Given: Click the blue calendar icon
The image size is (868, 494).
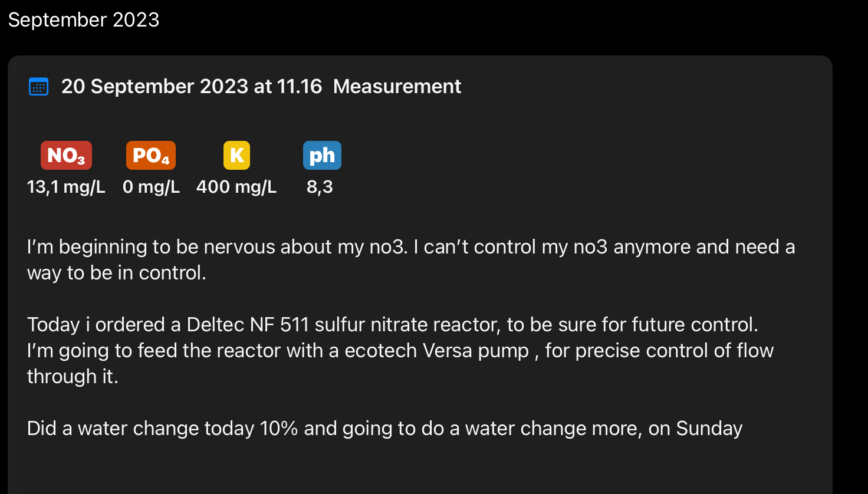Looking at the screenshot, I should pyautogui.click(x=39, y=87).
